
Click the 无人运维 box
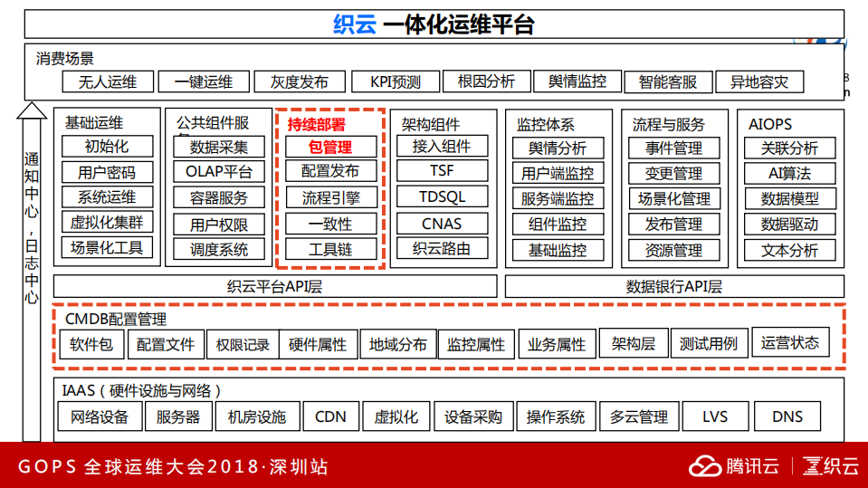(x=108, y=82)
